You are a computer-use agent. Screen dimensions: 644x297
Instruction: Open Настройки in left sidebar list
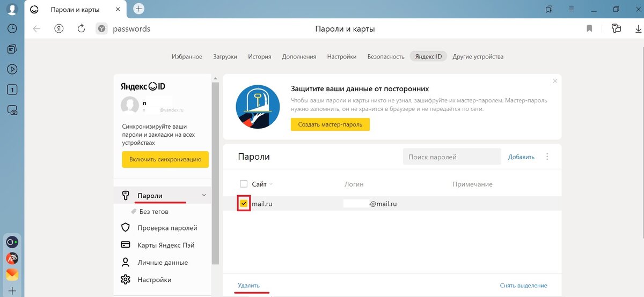point(155,279)
